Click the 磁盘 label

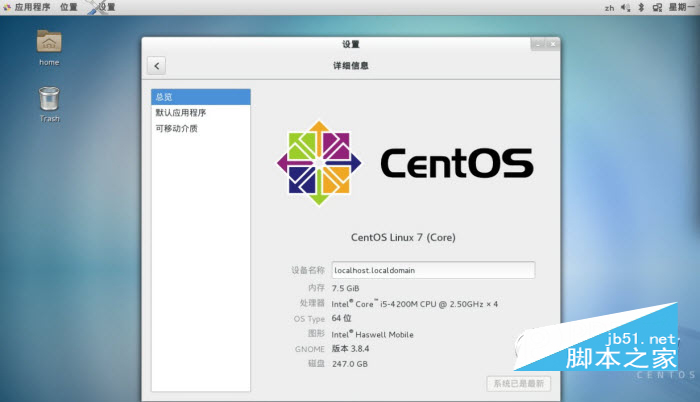(x=316, y=363)
